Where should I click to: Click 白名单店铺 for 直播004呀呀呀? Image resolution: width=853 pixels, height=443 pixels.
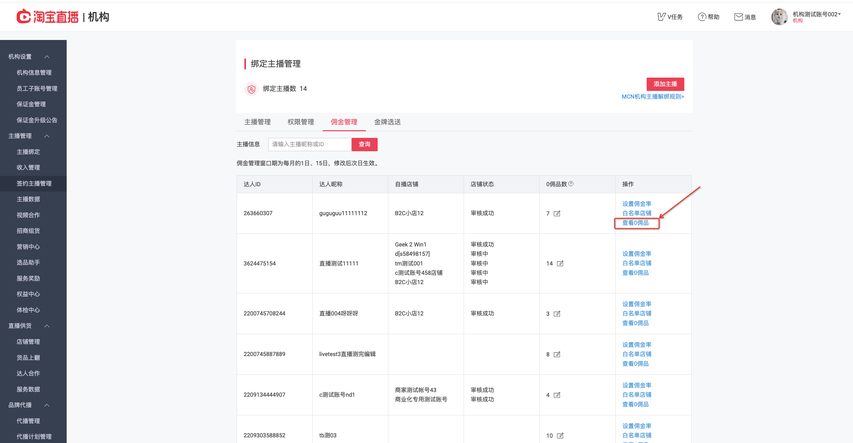(x=636, y=313)
